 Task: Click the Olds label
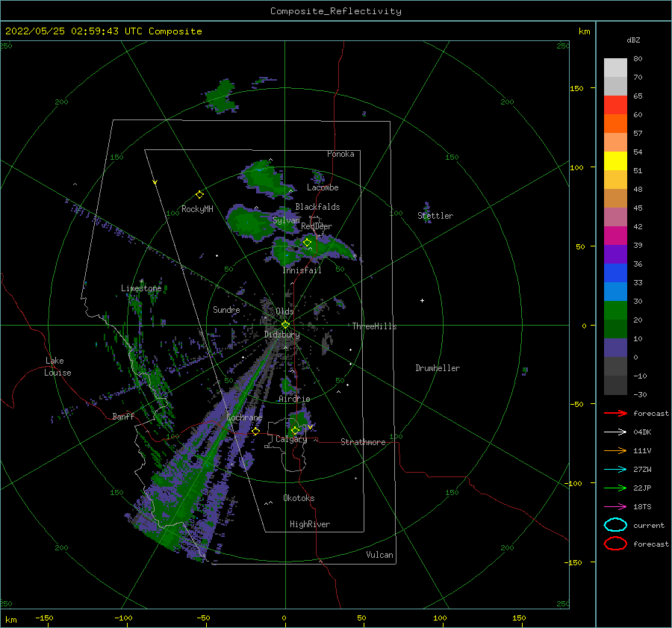pyautogui.click(x=284, y=311)
